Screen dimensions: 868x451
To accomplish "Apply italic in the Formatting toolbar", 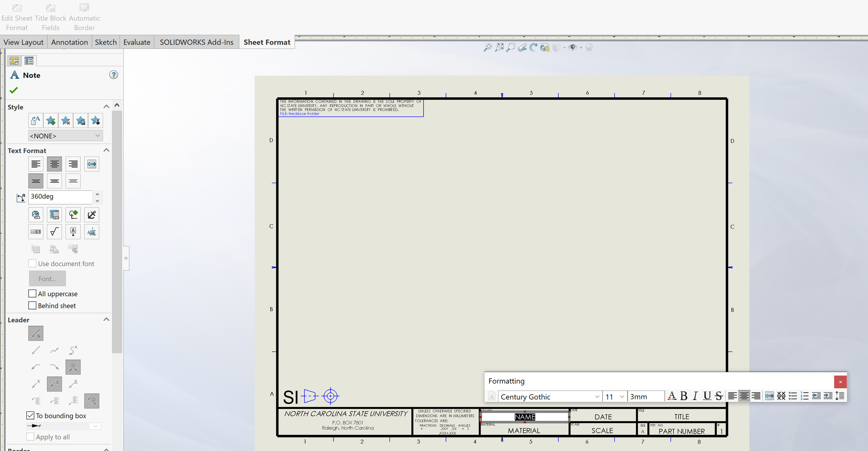I will pyautogui.click(x=695, y=396).
